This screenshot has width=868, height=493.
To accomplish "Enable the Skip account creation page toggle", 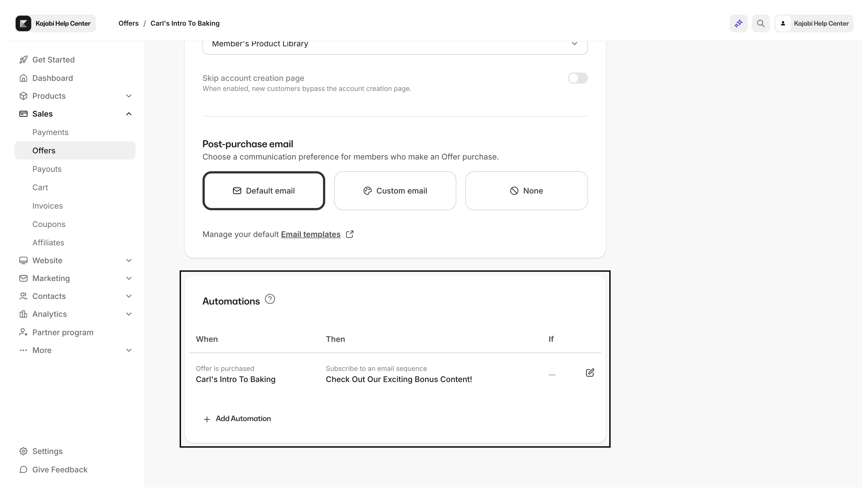I will tap(578, 78).
